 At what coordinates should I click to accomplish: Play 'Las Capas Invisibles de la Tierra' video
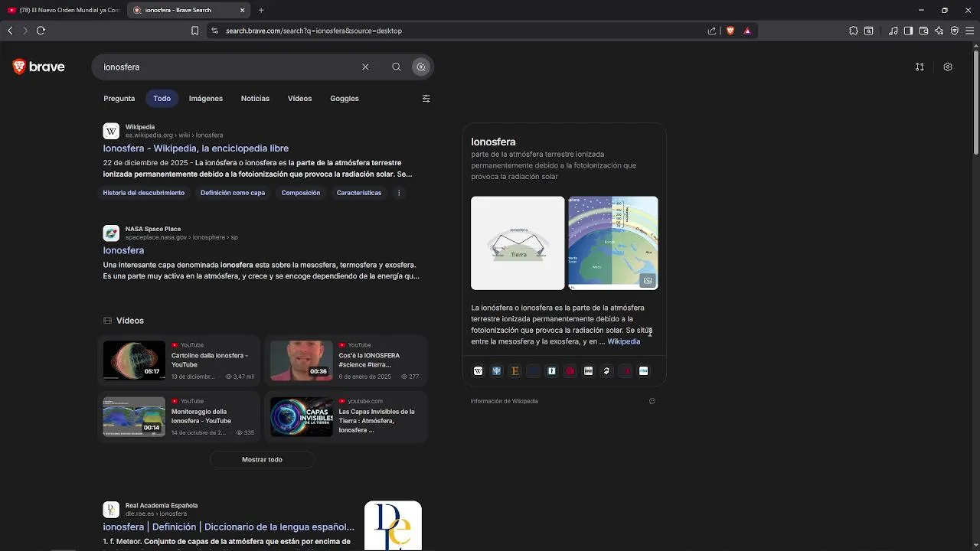click(x=346, y=417)
